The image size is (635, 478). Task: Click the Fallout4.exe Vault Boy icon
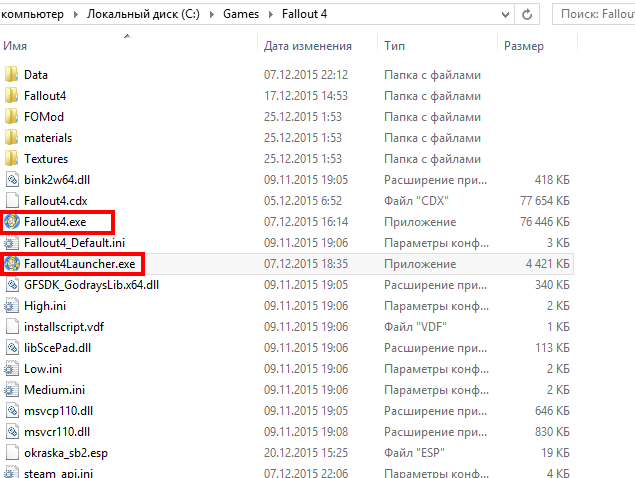(12, 222)
